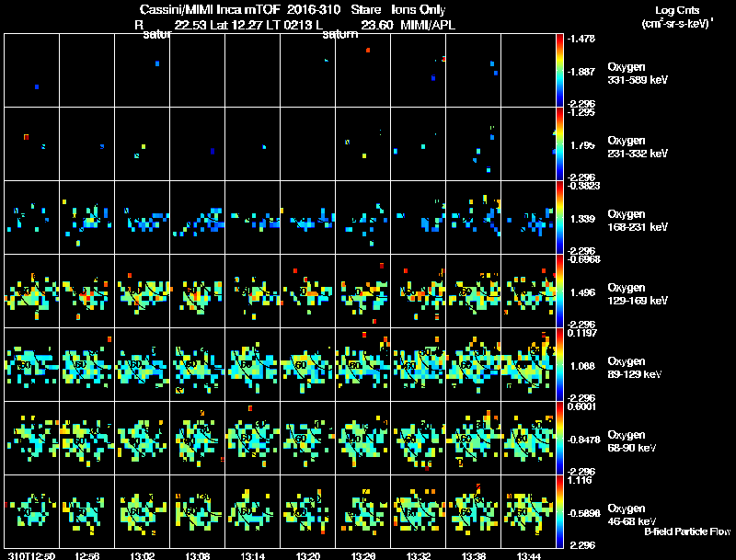The width and height of the screenshot is (736, 560).
Task: Open 12:50 panel in 89-129 keV row
Action: coord(32,364)
